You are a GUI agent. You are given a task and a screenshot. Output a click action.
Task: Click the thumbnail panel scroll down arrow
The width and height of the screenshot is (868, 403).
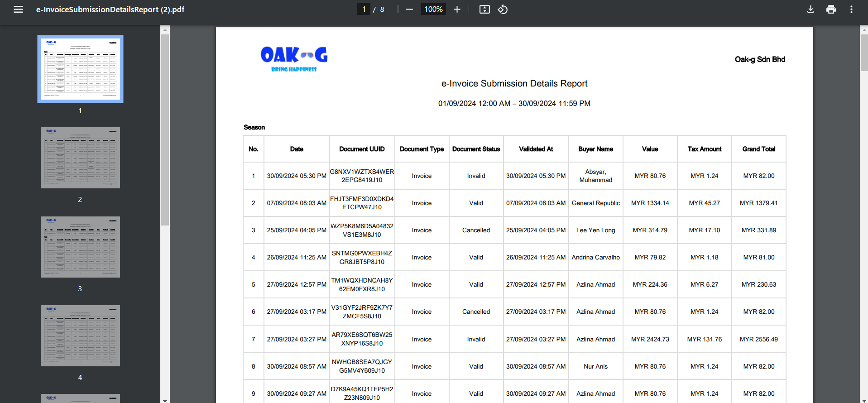(x=165, y=400)
